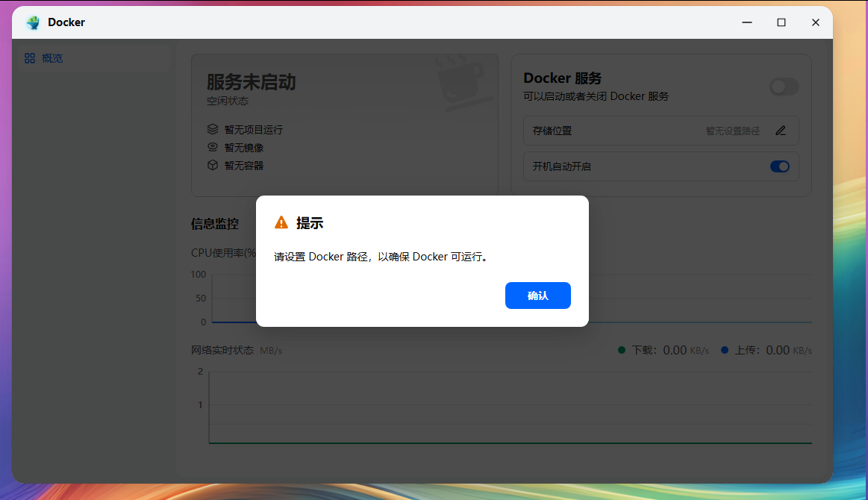868x500 pixels.
Task: Disable the 开机自动开启 toggle
Action: point(779,166)
